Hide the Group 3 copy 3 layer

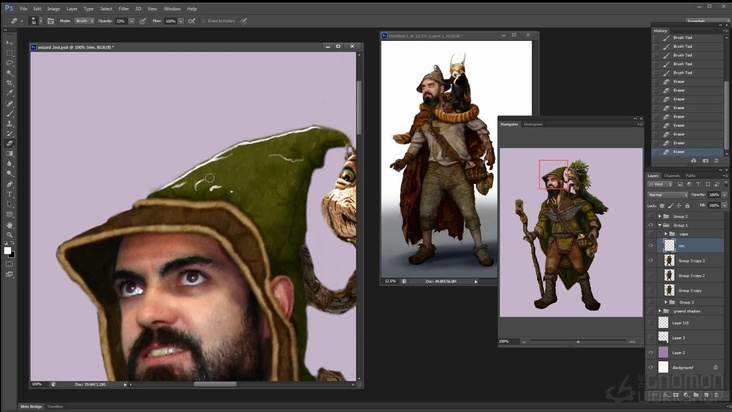click(x=651, y=261)
